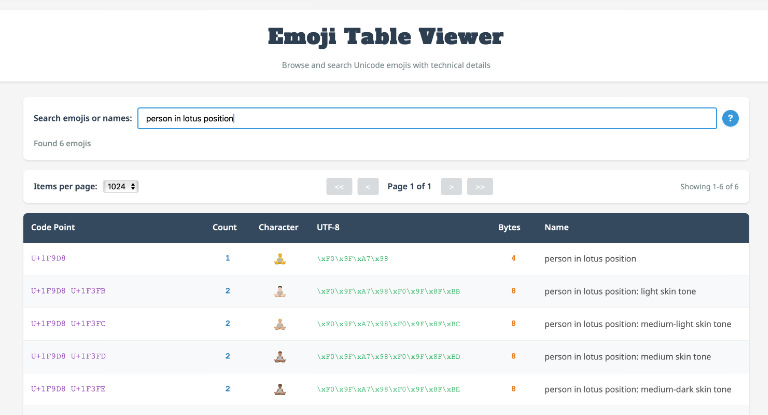Click name 'person in lotus position: medium skin tone'
Viewport: 768px width, 415px height.
[621, 356]
